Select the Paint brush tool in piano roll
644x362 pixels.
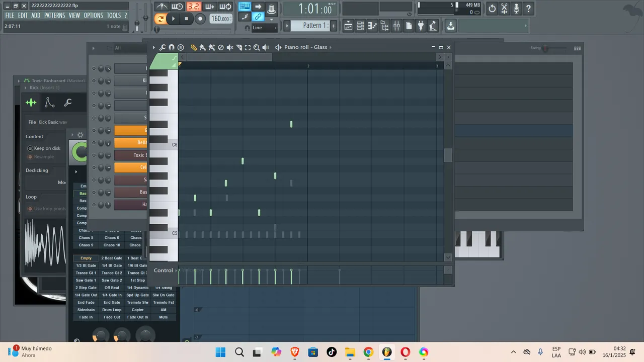203,47
